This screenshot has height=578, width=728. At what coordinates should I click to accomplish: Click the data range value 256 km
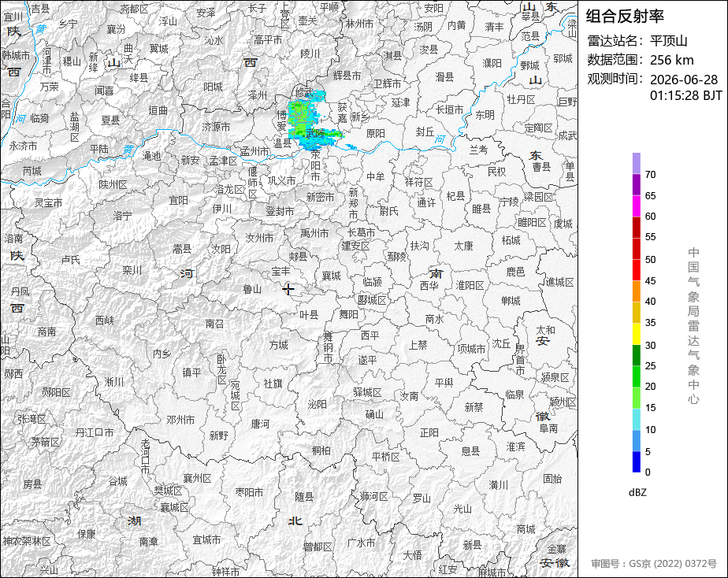click(672, 60)
